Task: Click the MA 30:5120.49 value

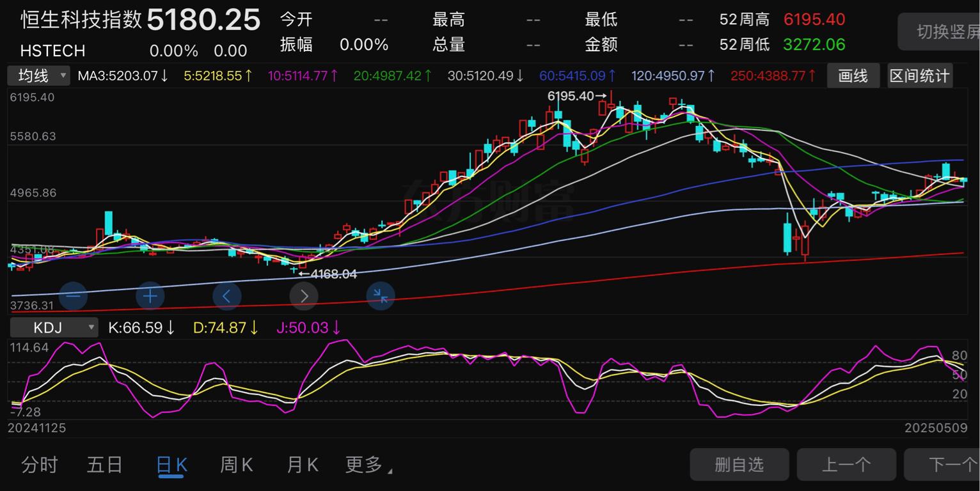Action: click(x=486, y=76)
